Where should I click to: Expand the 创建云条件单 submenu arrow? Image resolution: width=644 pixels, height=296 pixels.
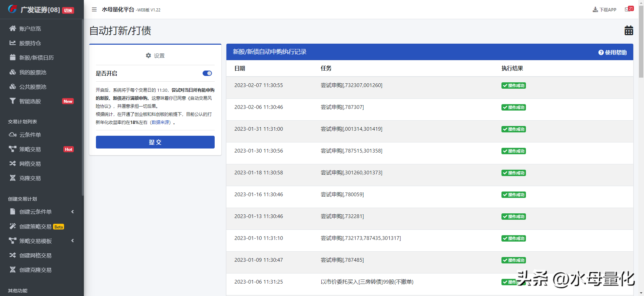72,212
